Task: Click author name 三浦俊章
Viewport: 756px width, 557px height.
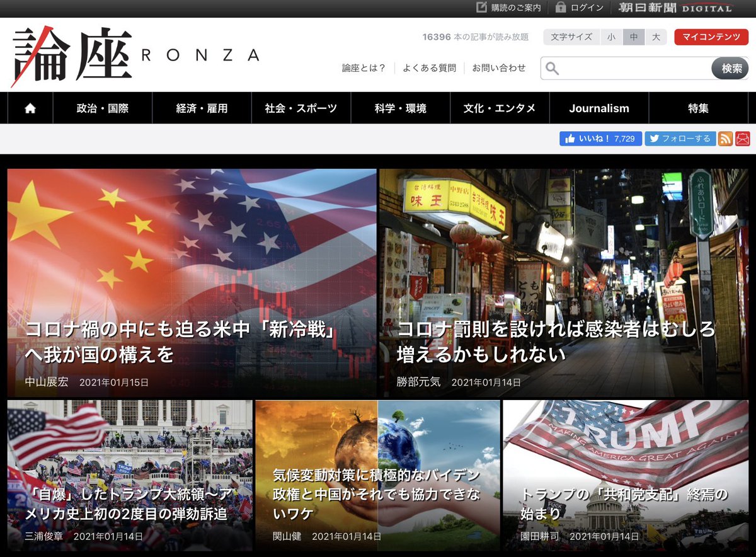Action: pos(43,536)
